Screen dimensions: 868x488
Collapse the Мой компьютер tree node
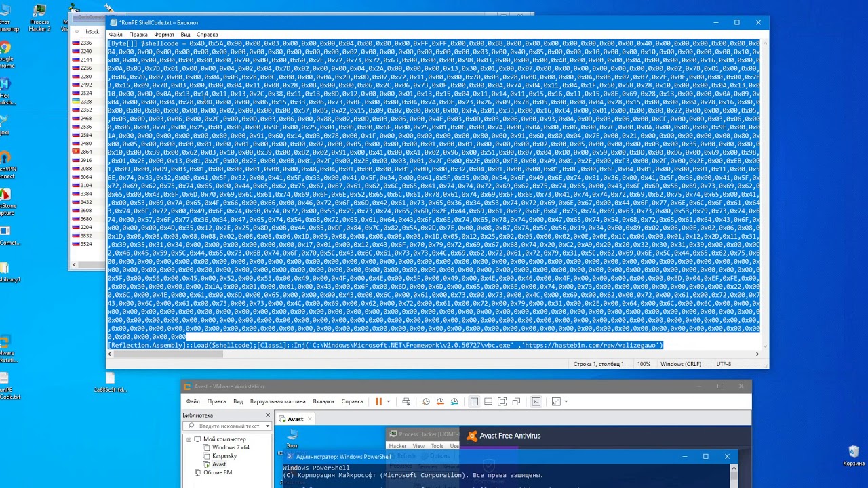(189, 439)
